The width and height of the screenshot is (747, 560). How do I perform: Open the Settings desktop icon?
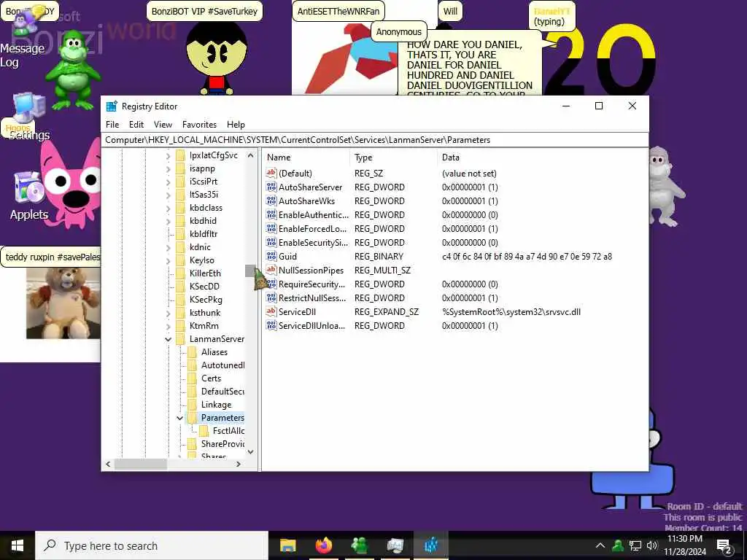click(x=29, y=116)
